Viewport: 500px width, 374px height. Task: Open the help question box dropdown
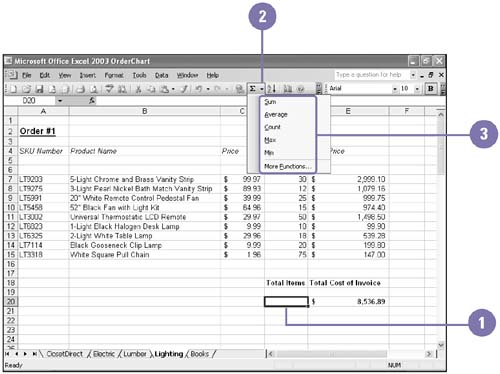pyautogui.click(x=413, y=75)
